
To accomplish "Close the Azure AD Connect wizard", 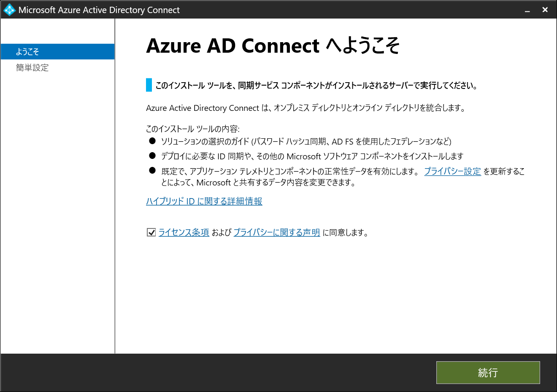I will click(545, 9).
